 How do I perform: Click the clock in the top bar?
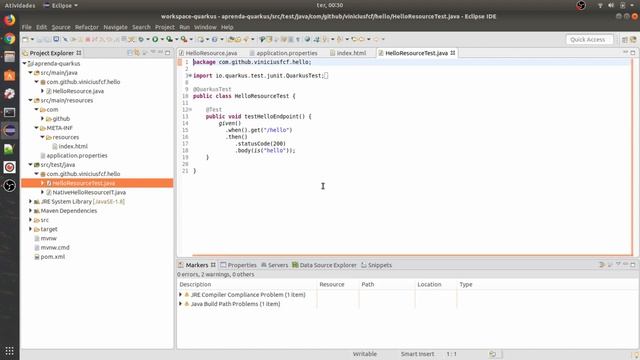(330, 5)
